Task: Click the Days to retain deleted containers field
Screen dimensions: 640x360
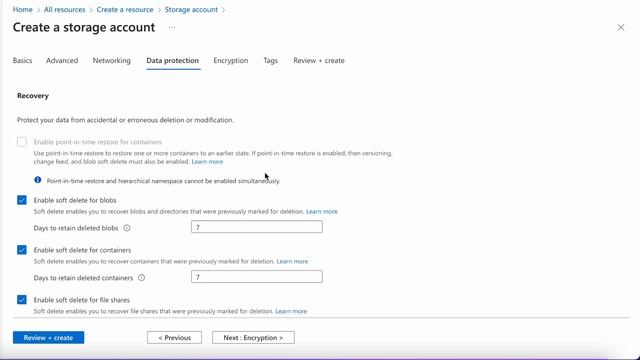Action: [x=257, y=277]
